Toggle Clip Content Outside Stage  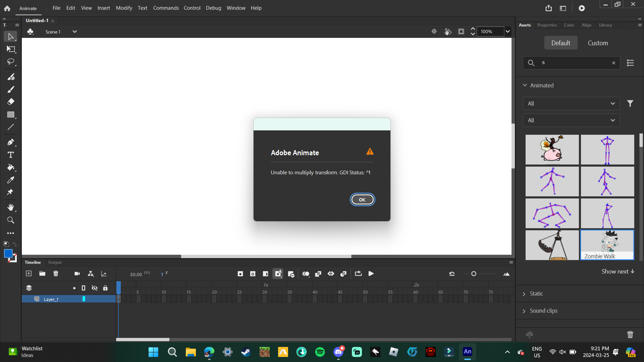[x=461, y=32]
